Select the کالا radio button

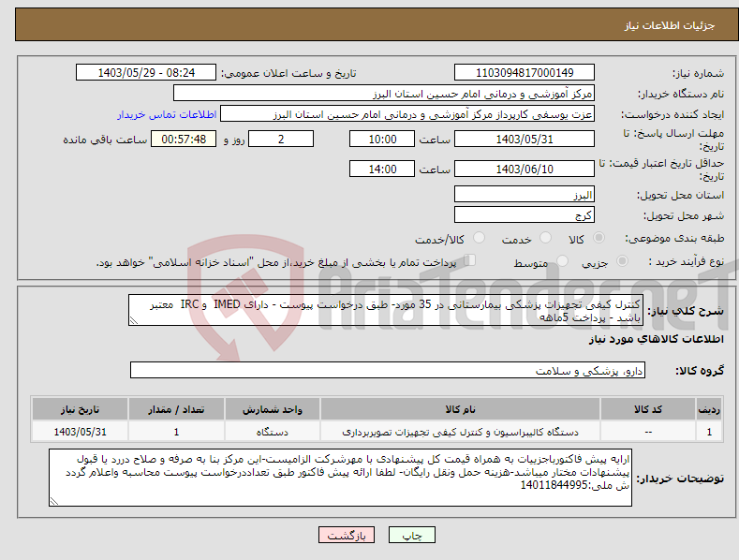(x=599, y=238)
